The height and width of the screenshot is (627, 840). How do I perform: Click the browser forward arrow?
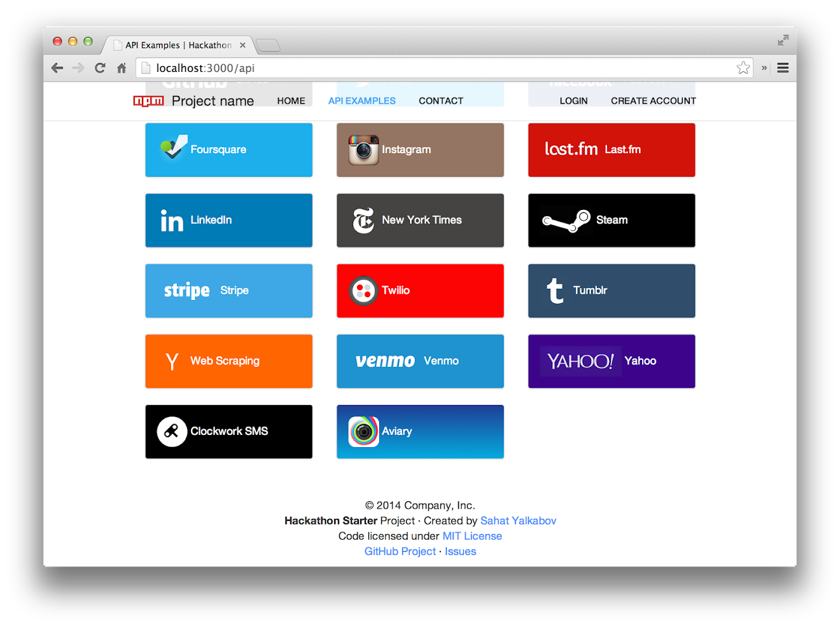[x=78, y=68]
